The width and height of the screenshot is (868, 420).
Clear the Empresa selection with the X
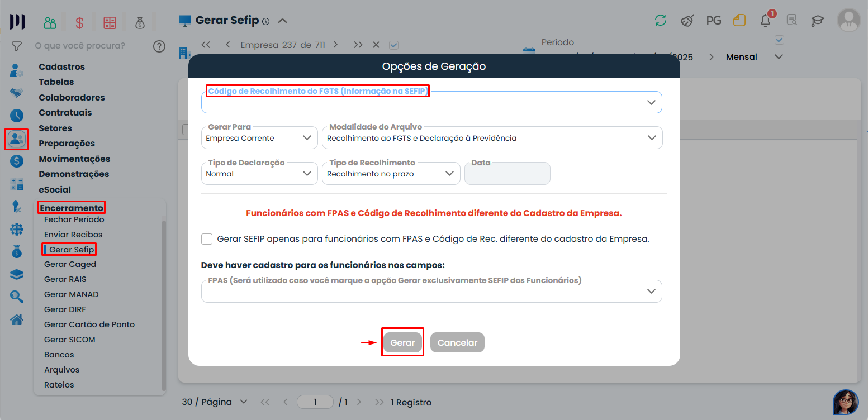pos(376,45)
